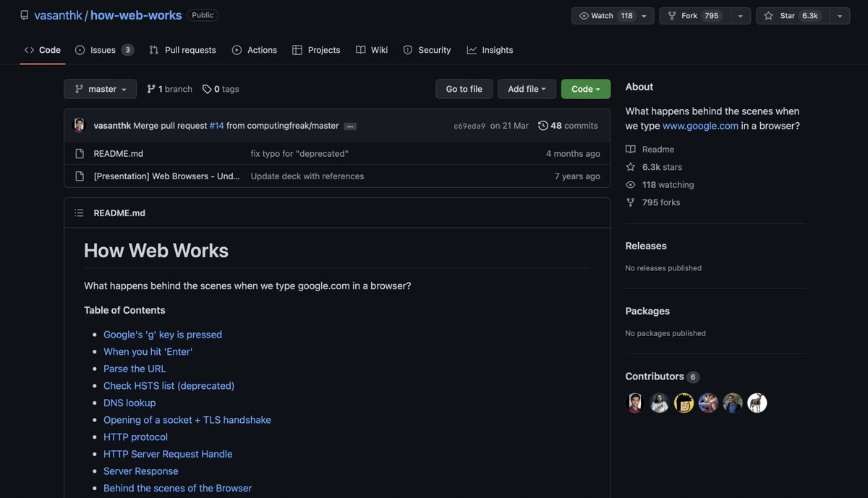The image size is (868, 498).
Task: Open the README table of contents list icon
Action: [x=79, y=212]
